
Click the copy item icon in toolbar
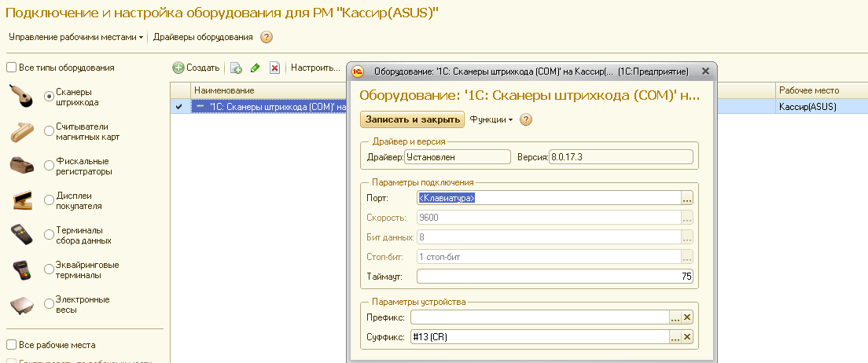click(236, 68)
